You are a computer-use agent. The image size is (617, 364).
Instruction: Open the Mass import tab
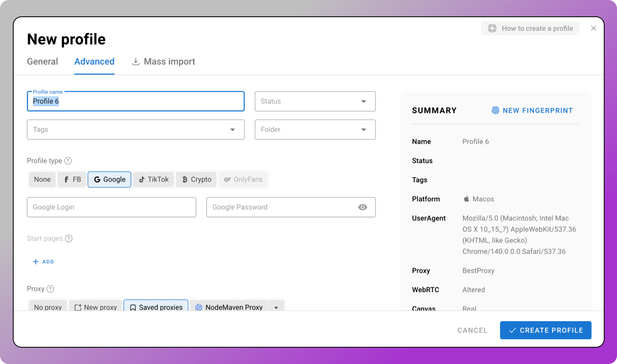169,62
